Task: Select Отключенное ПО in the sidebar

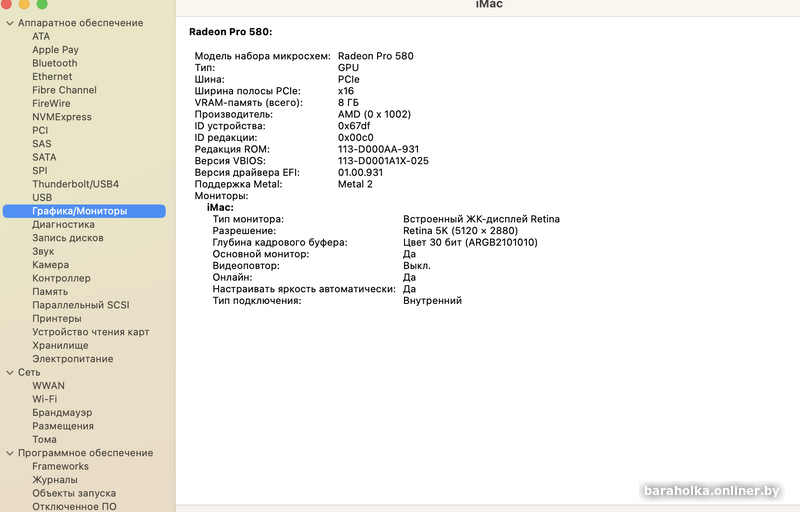Action: (x=74, y=506)
